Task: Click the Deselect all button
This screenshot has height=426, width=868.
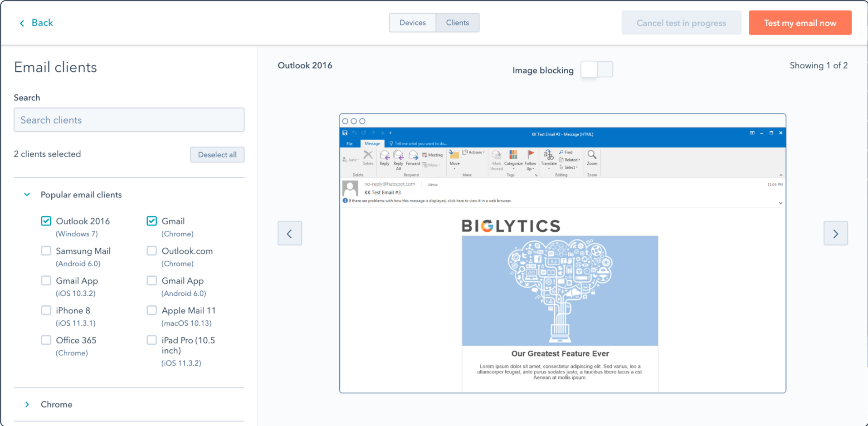Action: pyautogui.click(x=217, y=154)
